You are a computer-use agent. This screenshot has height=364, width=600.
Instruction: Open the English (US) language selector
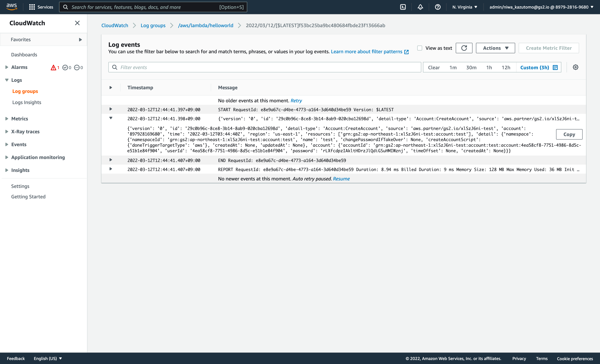(48, 358)
